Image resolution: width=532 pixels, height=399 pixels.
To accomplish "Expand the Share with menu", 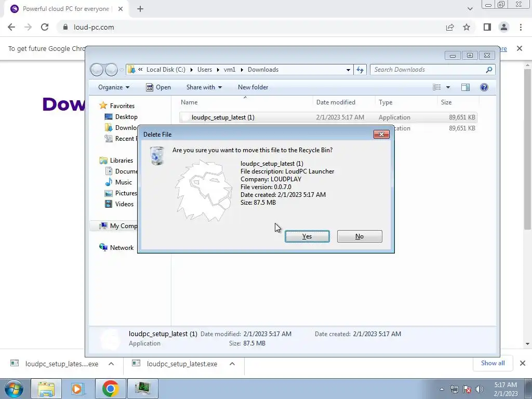I will coord(204,87).
